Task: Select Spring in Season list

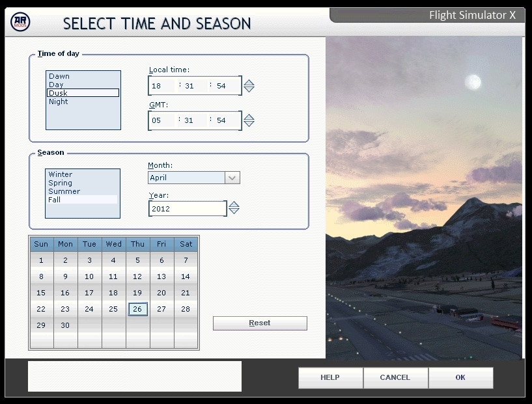Action: (61, 183)
